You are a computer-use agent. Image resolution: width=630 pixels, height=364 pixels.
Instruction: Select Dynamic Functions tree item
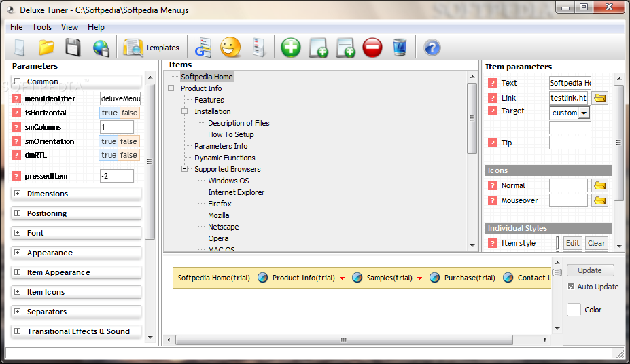tap(224, 158)
